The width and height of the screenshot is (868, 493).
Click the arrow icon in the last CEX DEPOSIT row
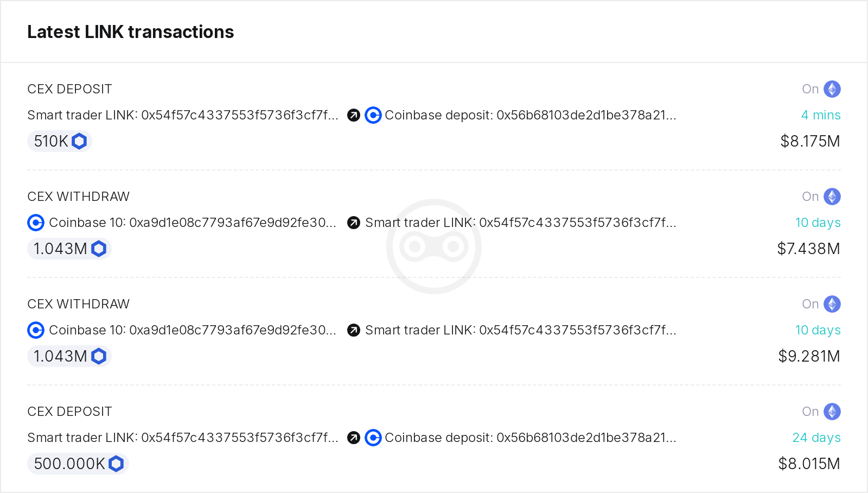[x=353, y=437]
